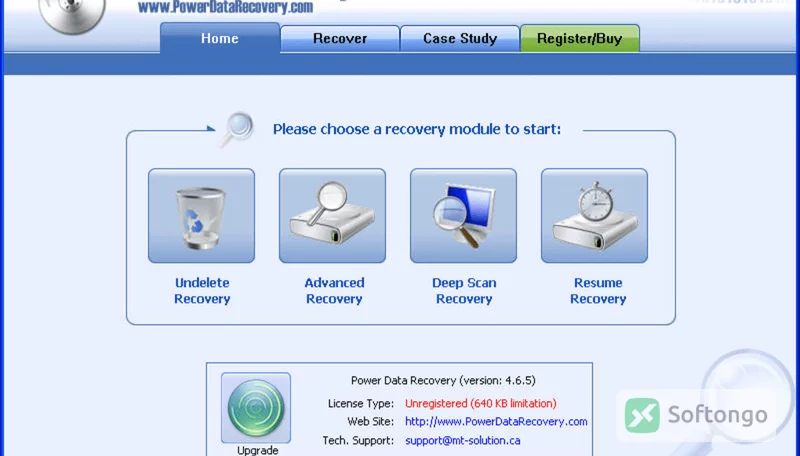Click the 'Please choose a recovery module' heading
The width and height of the screenshot is (800, 456).
pyautogui.click(x=417, y=129)
